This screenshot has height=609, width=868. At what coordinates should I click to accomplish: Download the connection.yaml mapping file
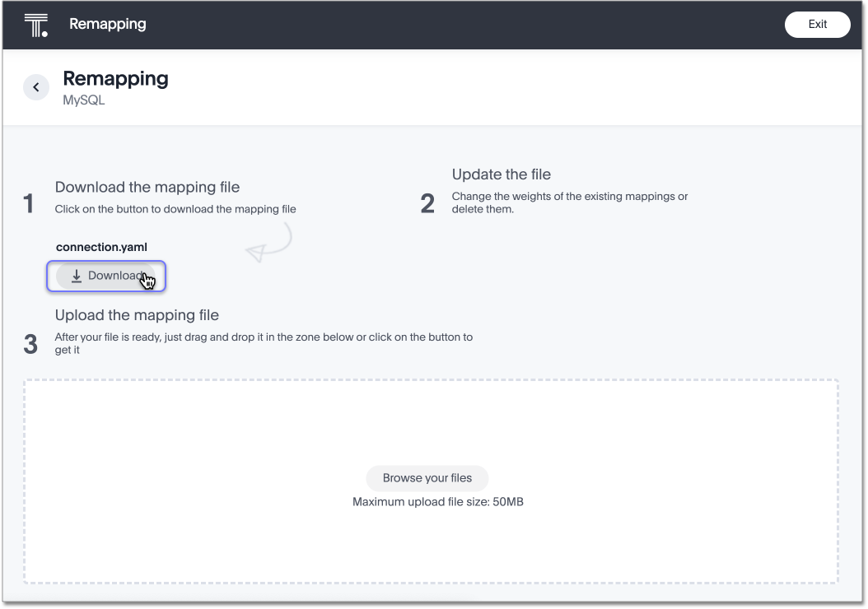coord(106,276)
